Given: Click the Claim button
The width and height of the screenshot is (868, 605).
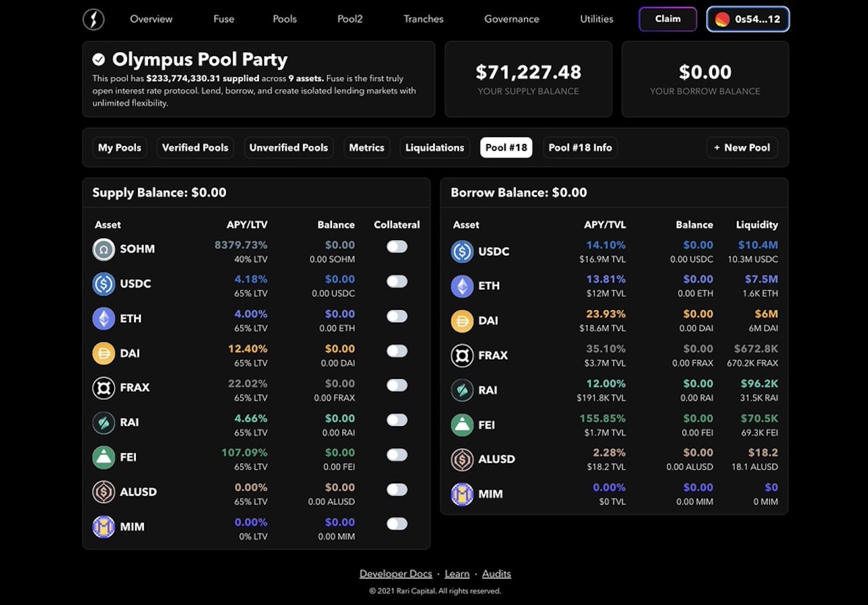Looking at the screenshot, I should (x=668, y=19).
